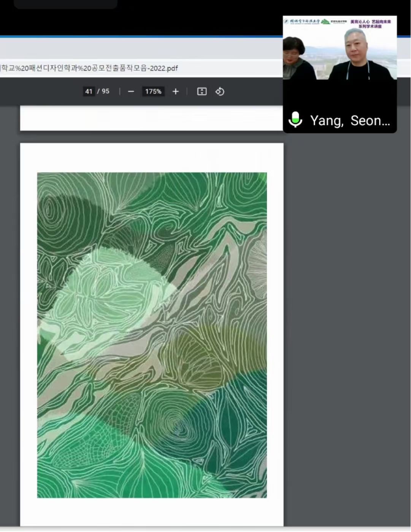The width and height of the screenshot is (411, 532).
Task: Click the zoom in plus icon
Action: pos(175,92)
